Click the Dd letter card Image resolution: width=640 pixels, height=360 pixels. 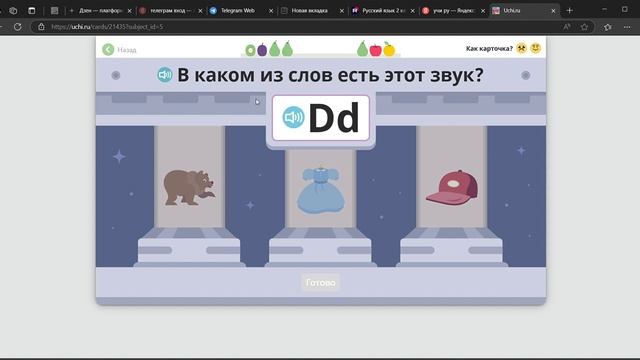(x=321, y=118)
